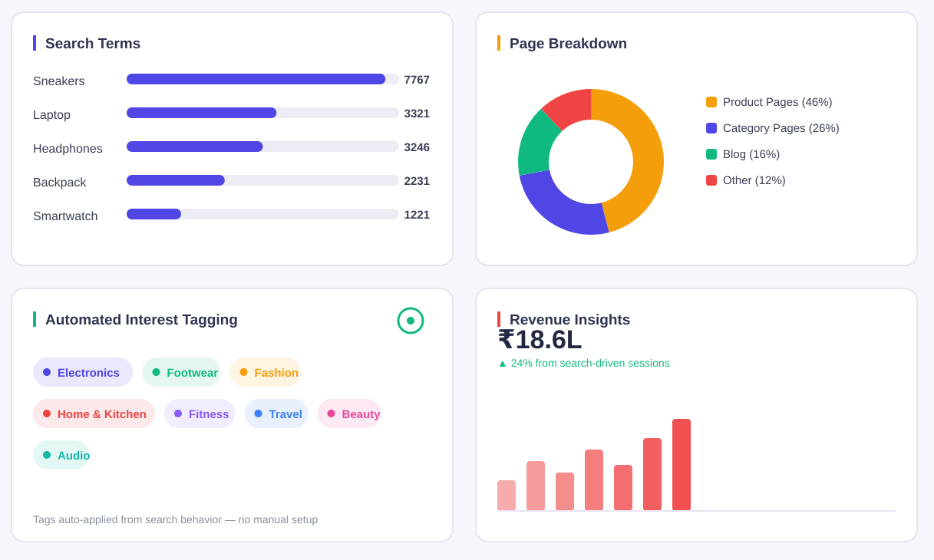Click the Other red legend swatch
The height and width of the screenshot is (560, 934).
point(711,180)
